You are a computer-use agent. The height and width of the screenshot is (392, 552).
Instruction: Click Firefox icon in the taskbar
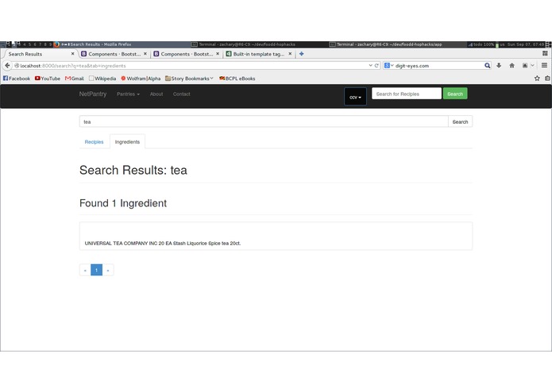[x=56, y=44]
